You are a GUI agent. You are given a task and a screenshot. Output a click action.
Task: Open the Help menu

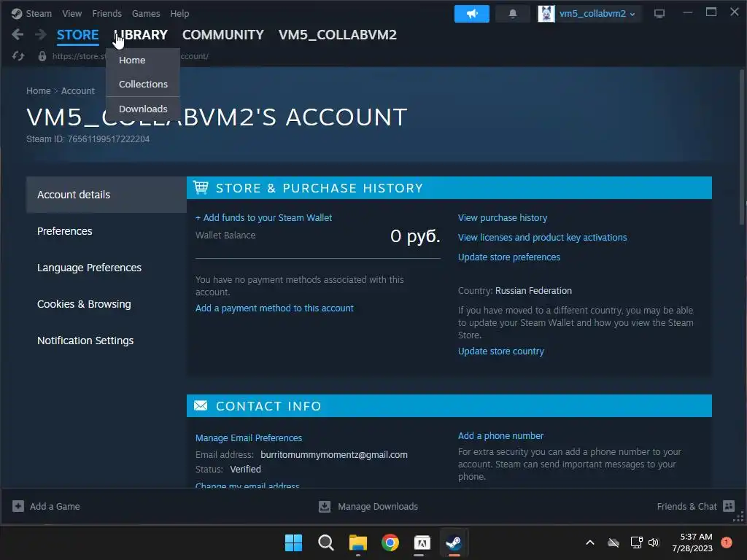tap(179, 13)
